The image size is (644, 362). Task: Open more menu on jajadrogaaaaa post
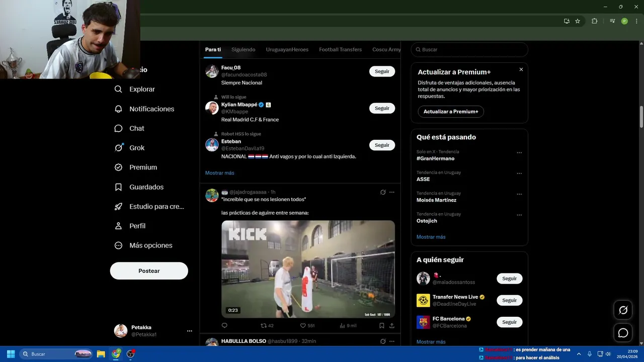pos(392,192)
